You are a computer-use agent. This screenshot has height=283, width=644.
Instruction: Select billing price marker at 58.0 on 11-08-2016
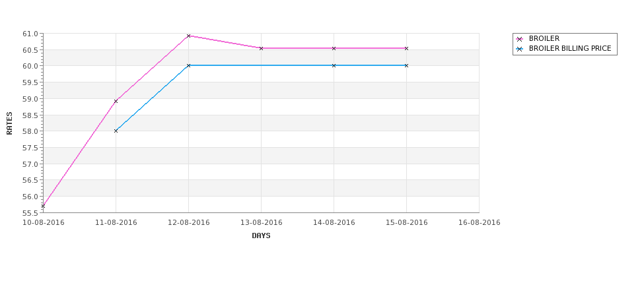tap(116, 131)
